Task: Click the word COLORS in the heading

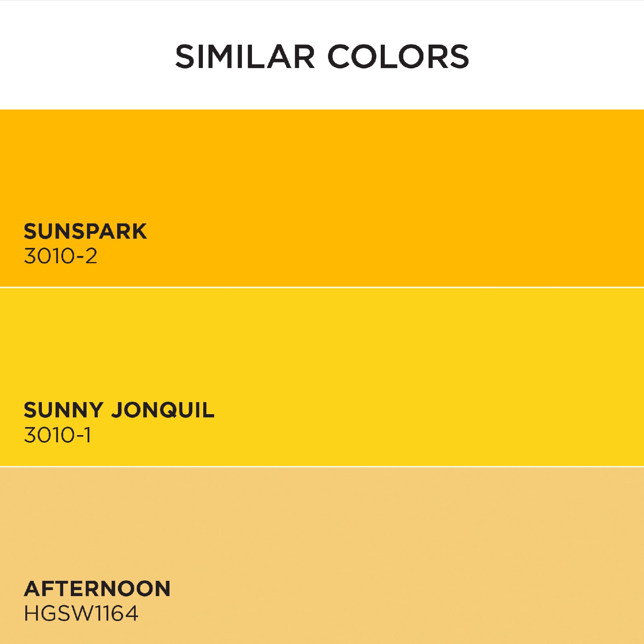Action: (398, 56)
